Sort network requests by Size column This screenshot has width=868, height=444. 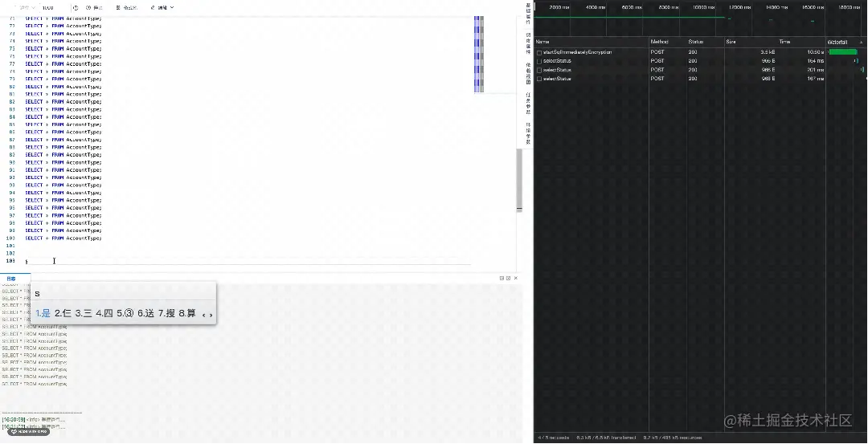pyautogui.click(x=750, y=42)
